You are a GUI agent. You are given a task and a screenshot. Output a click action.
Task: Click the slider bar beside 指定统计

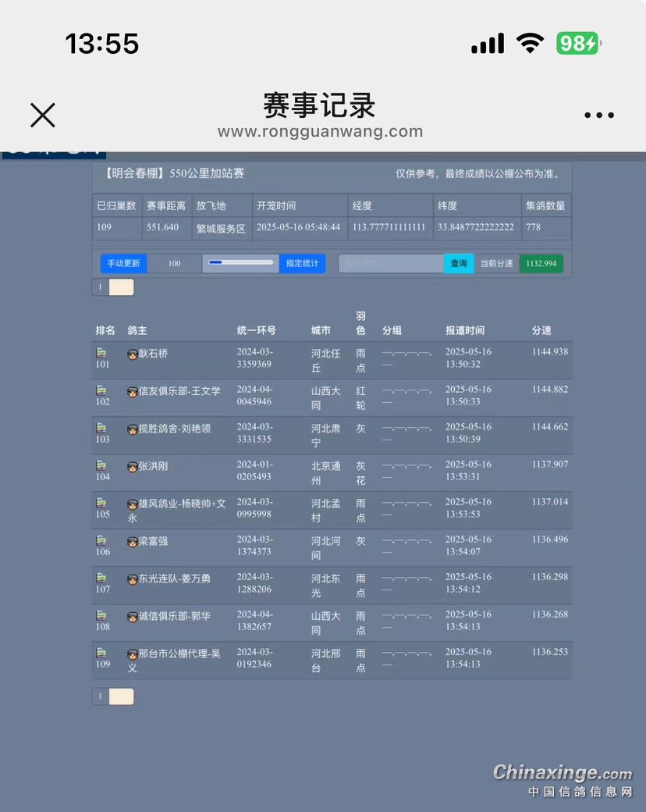click(x=240, y=263)
